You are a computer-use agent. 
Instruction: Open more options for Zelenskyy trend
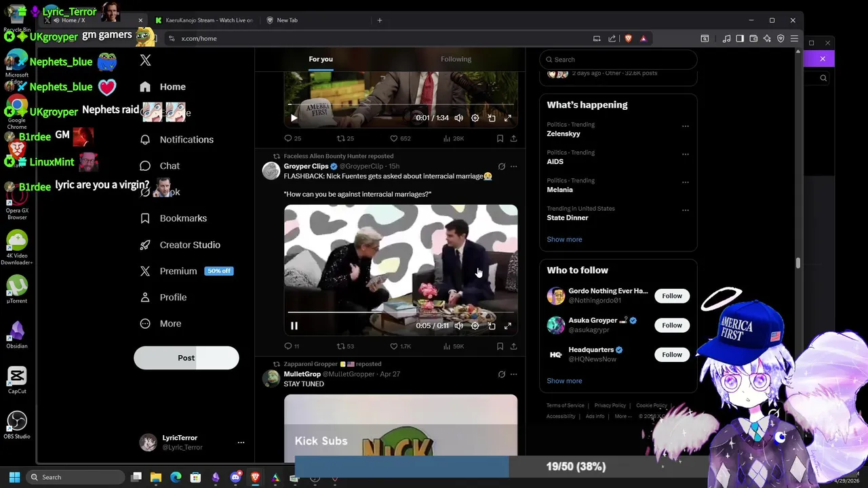tap(685, 126)
